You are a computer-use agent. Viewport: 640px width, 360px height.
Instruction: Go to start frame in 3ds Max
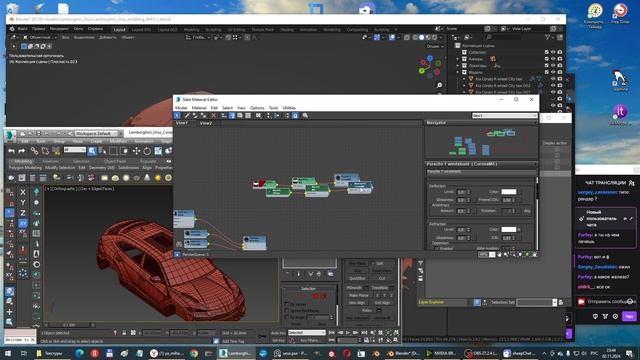[332, 333]
